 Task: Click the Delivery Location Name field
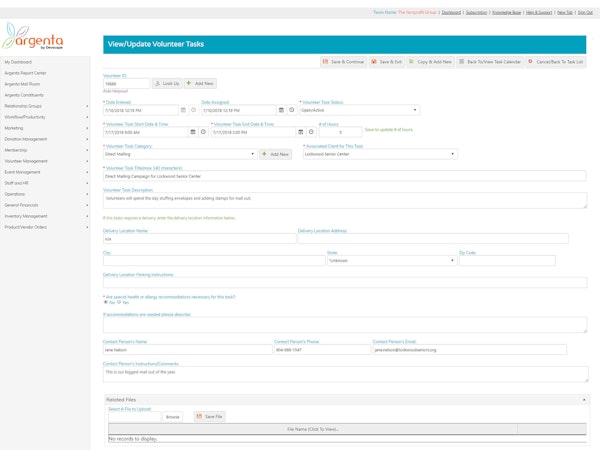pyautogui.click(x=199, y=239)
